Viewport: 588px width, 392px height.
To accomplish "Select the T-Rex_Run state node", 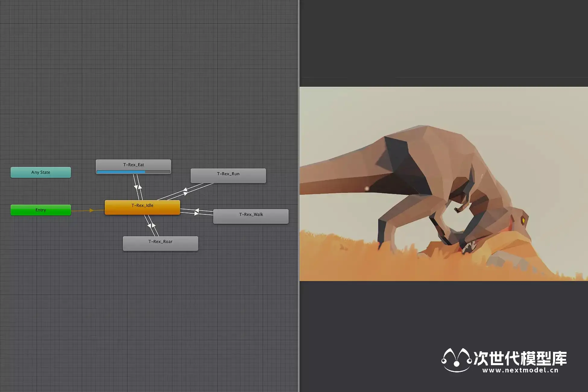I will point(228,175).
